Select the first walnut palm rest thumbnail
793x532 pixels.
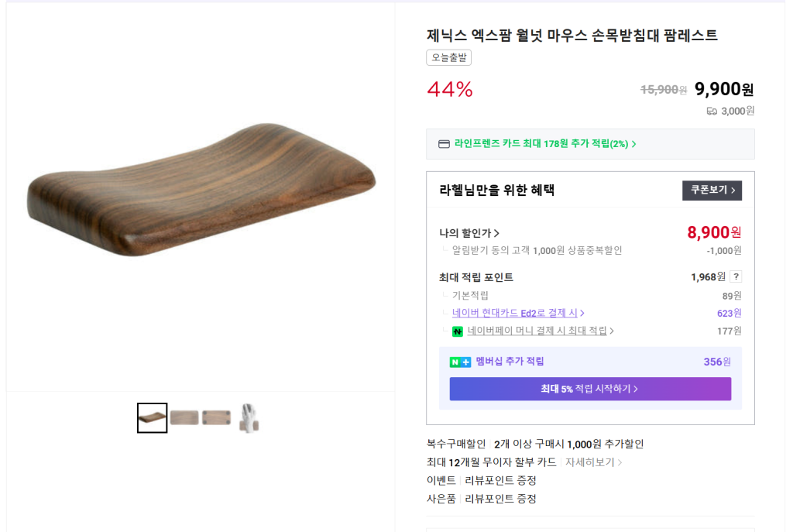152,418
